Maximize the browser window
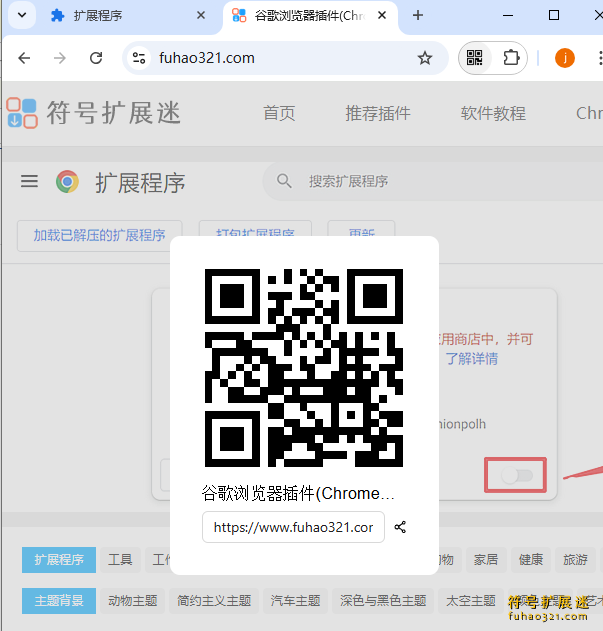603x631 pixels. click(554, 16)
